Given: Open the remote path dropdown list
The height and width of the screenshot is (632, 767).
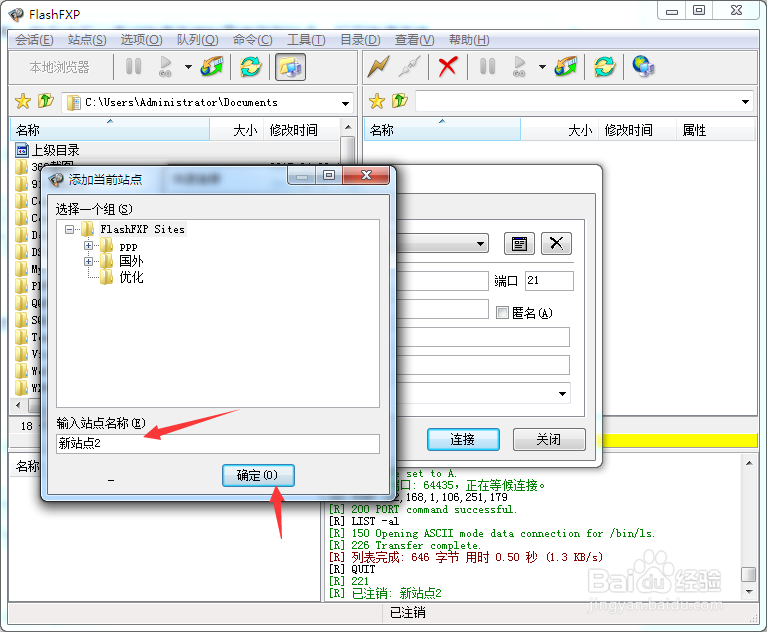Looking at the screenshot, I should pos(745,102).
